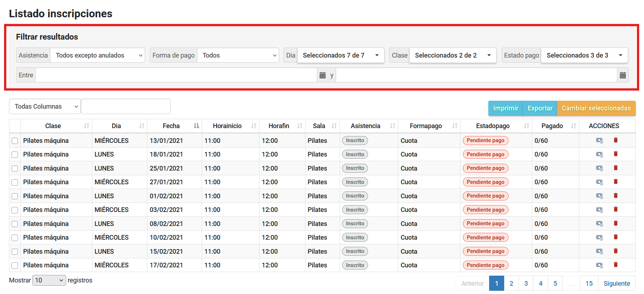
Task: Jump to page 15 of results
Action: (x=589, y=284)
